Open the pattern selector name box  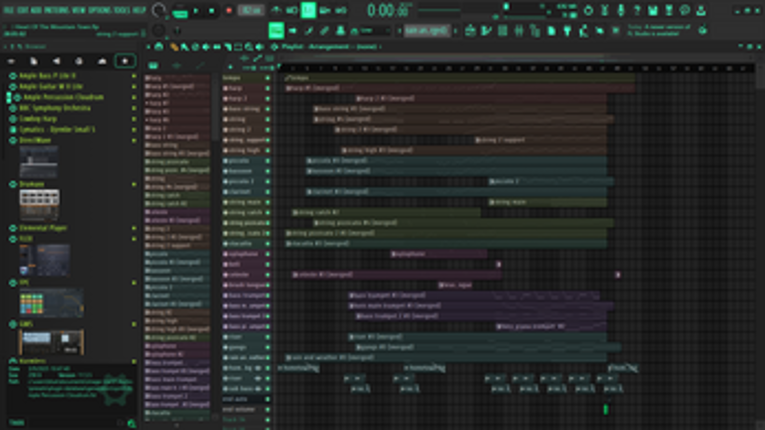pyautogui.click(x=426, y=31)
